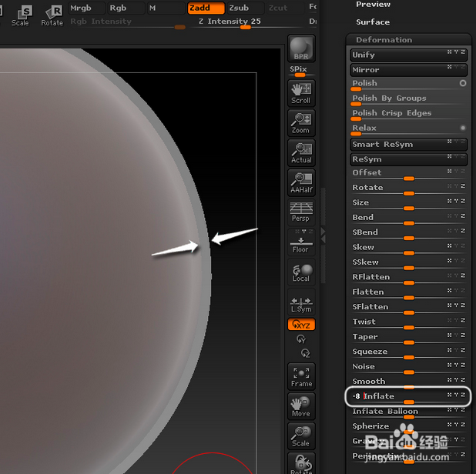Activate the Scale view tool in right shelf

pos(301,436)
